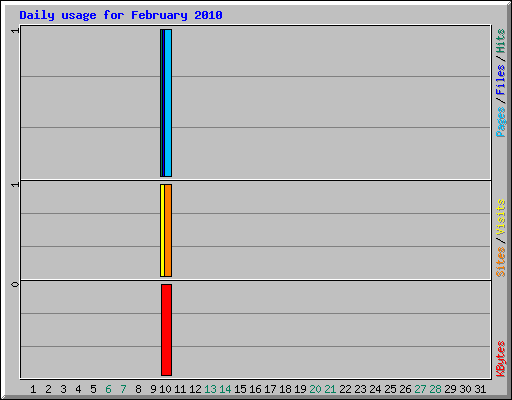The width and height of the screenshot is (512, 400).
Task: Click green weekend day label 28
Action: point(435,389)
